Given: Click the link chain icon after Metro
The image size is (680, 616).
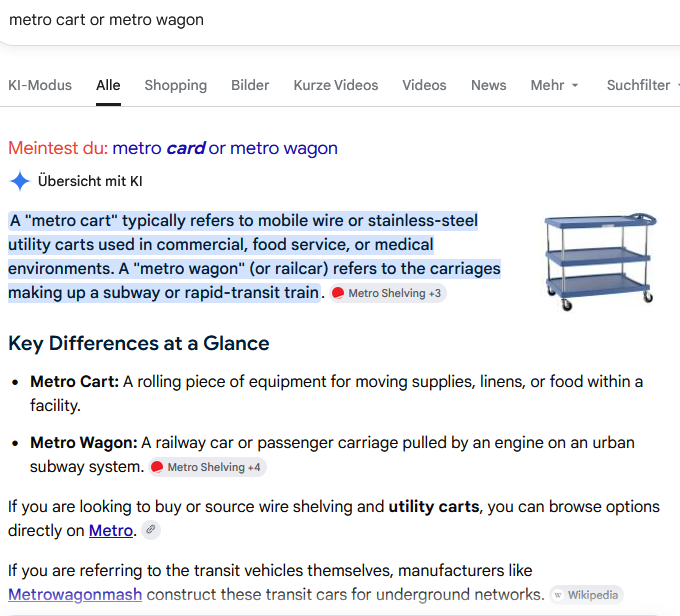Looking at the screenshot, I should pyautogui.click(x=150, y=530).
